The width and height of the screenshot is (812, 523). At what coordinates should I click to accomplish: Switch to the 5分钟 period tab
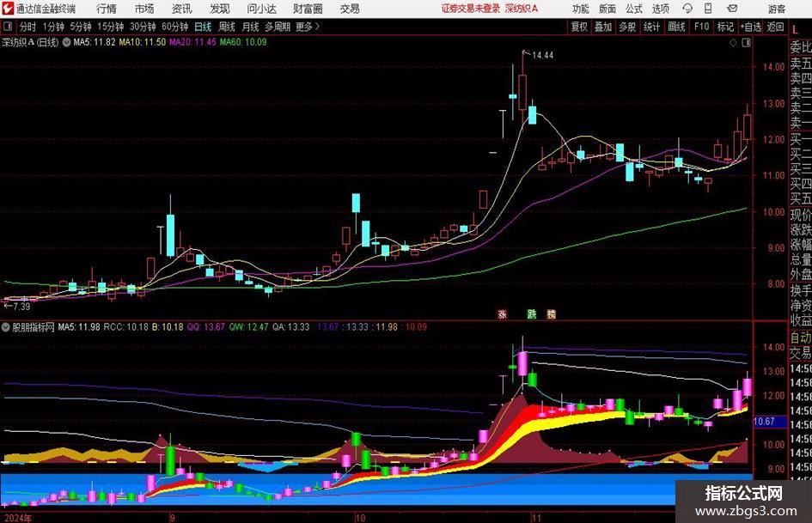pos(80,27)
